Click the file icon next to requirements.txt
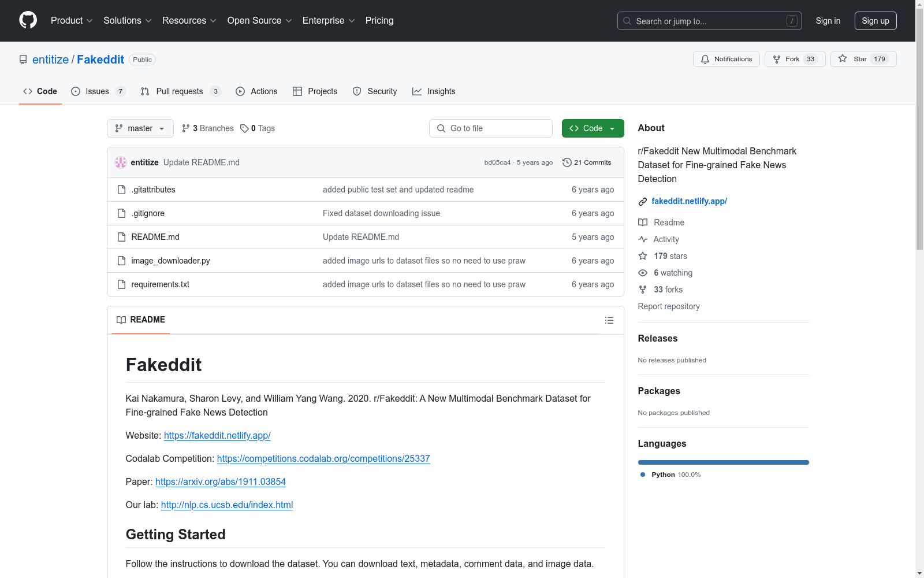This screenshot has height=578, width=924. click(121, 284)
